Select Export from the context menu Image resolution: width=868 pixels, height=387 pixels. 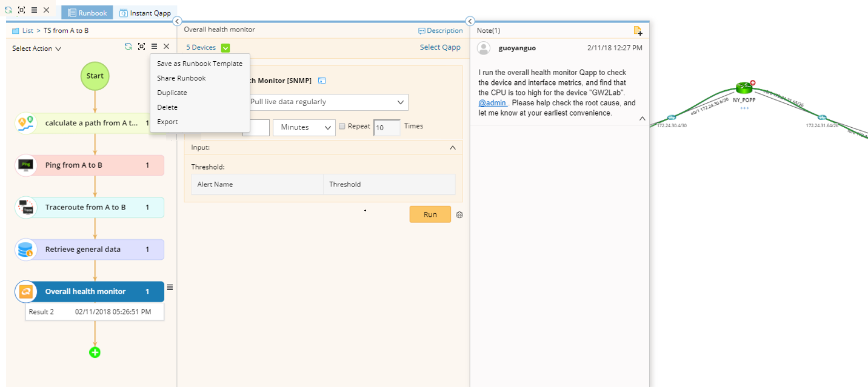coord(167,122)
